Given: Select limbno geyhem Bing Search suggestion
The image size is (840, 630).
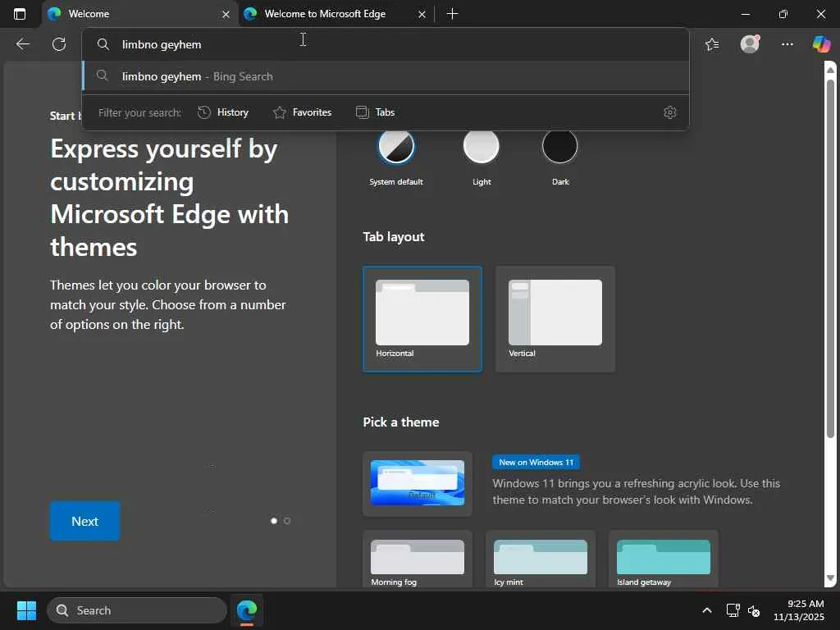Looking at the screenshot, I should (x=386, y=76).
